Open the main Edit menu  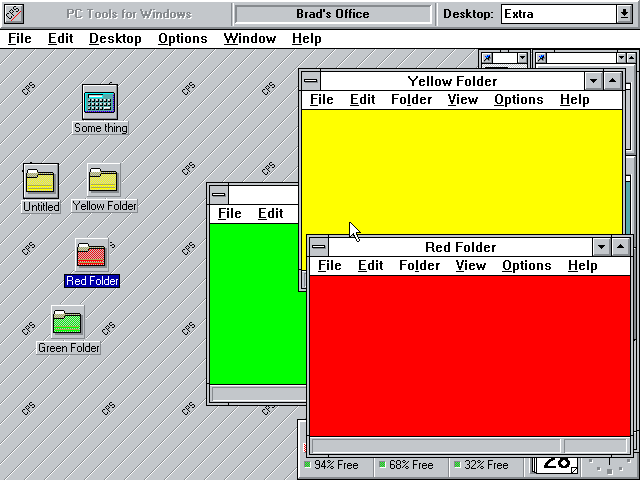[x=60, y=38]
